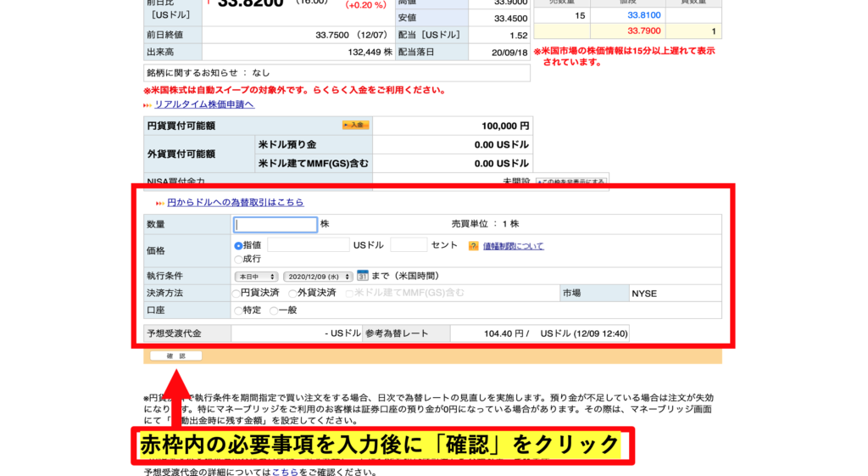Tick the 米ドル建てMMF(GS)含む checkbox
Viewport: 868px width, 476px height.
click(x=349, y=293)
